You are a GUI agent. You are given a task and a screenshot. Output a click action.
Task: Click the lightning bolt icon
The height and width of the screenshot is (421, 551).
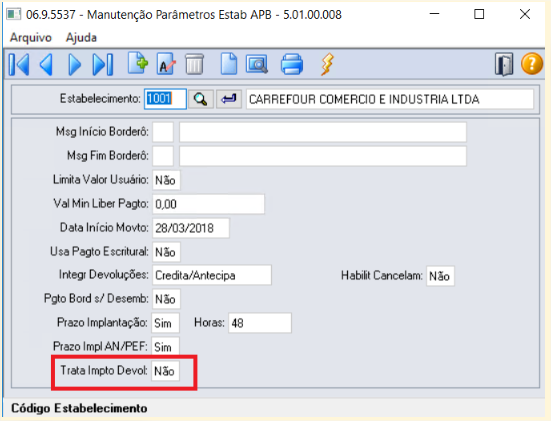pyautogui.click(x=327, y=64)
